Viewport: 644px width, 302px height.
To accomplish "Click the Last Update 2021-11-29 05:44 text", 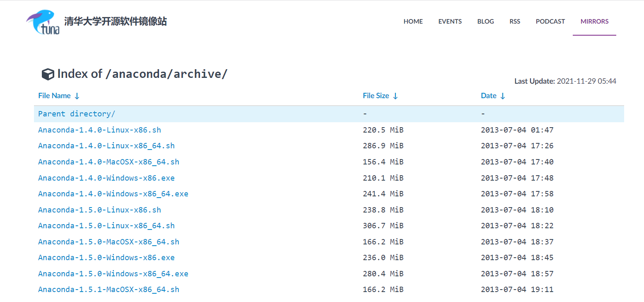I will [x=565, y=81].
